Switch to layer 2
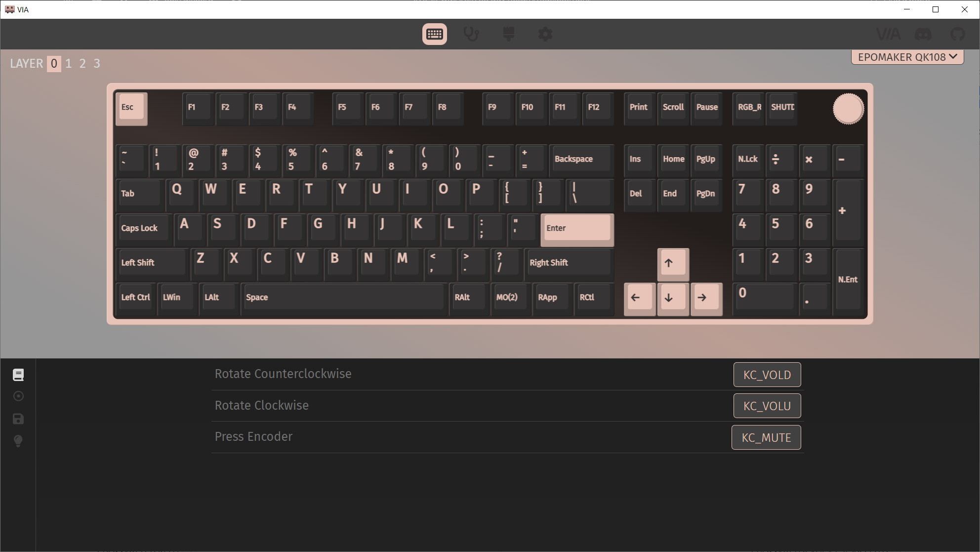The height and width of the screenshot is (552, 980). click(82, 63)
